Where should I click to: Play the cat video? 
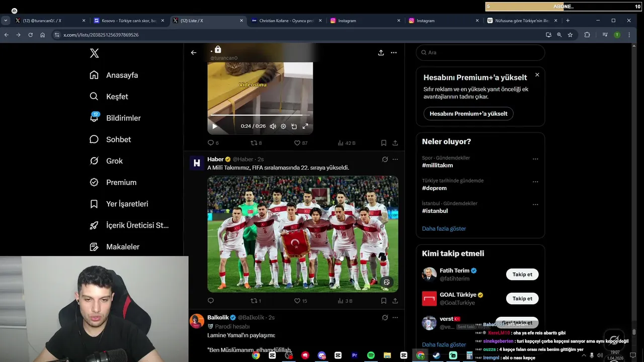click(215, 126)
